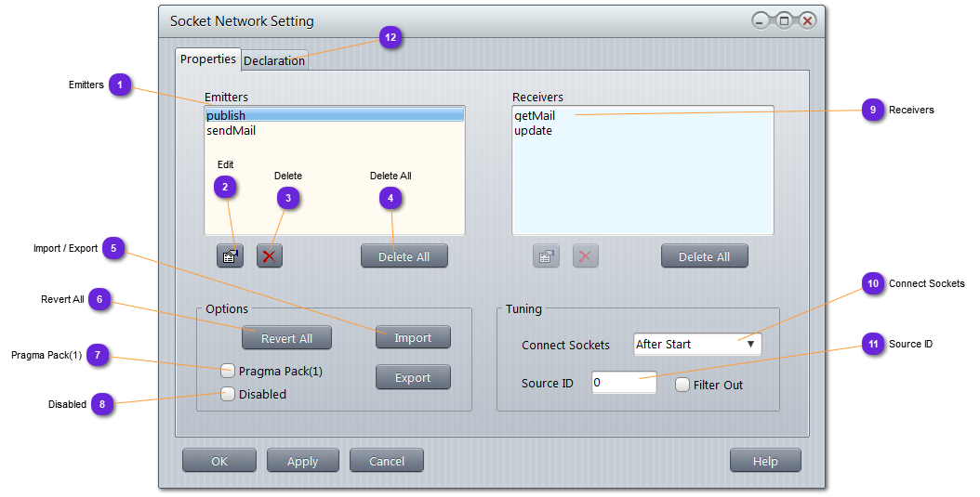Click the Export button
The height and width of the screenshot is (497, 980).
tap(413, 377)
